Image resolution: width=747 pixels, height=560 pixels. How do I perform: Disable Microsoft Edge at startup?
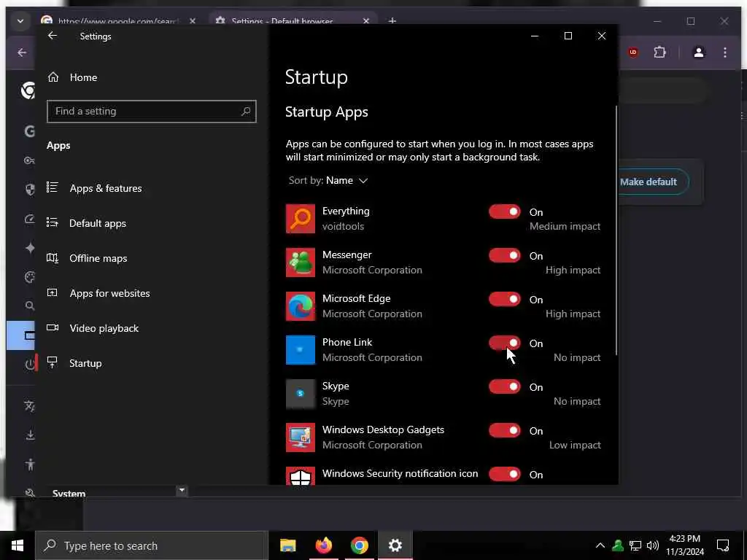(505, 300)
